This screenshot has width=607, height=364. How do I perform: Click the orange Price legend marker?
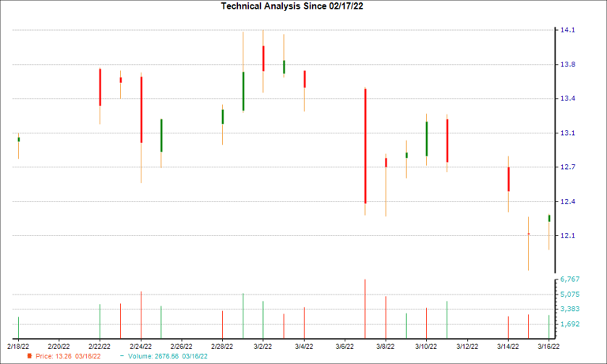29,356
